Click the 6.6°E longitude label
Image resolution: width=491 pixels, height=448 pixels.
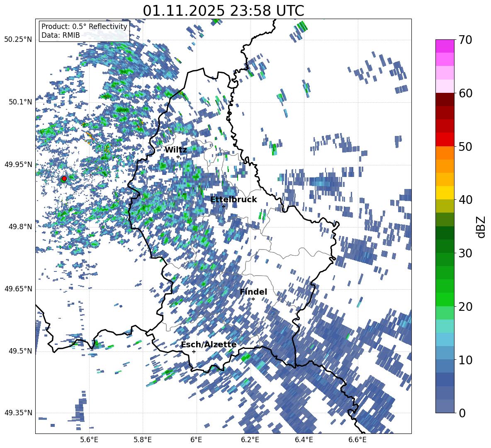(x=357, y=440)
